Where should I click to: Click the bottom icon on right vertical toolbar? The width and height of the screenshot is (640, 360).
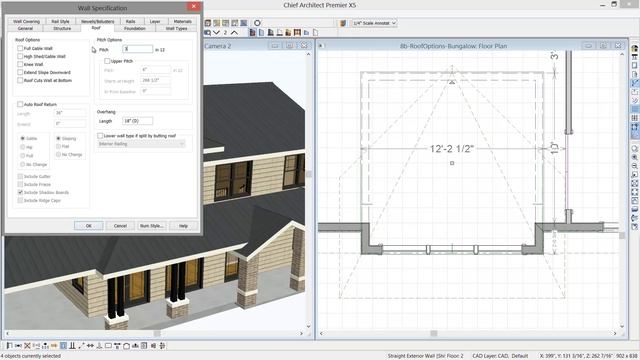[635, 227]
